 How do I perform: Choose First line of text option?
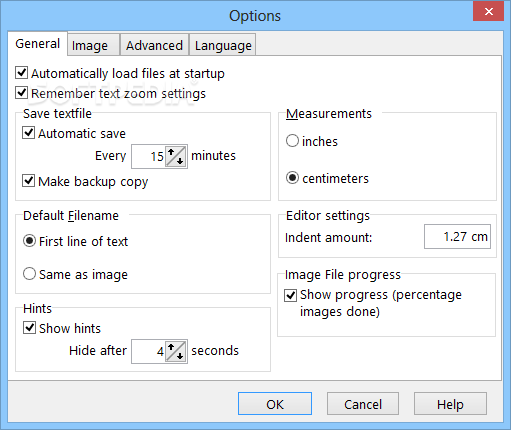pos(29,241)
